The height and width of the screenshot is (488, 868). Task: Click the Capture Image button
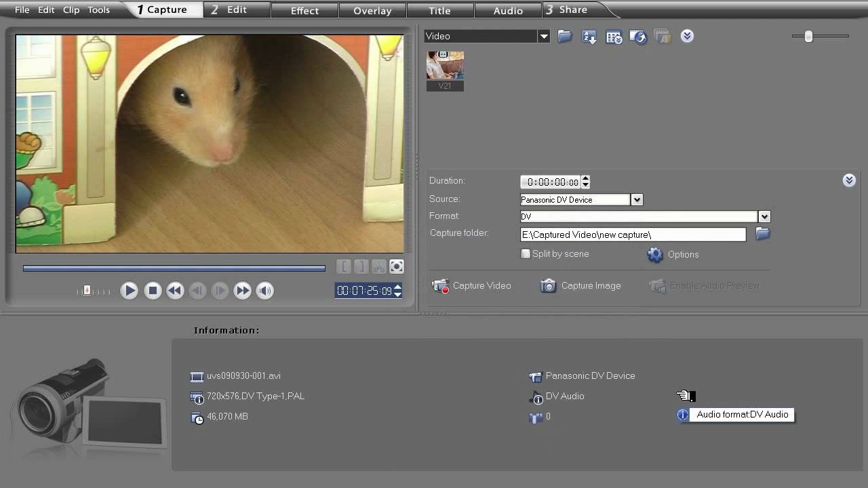click(580, 285)
